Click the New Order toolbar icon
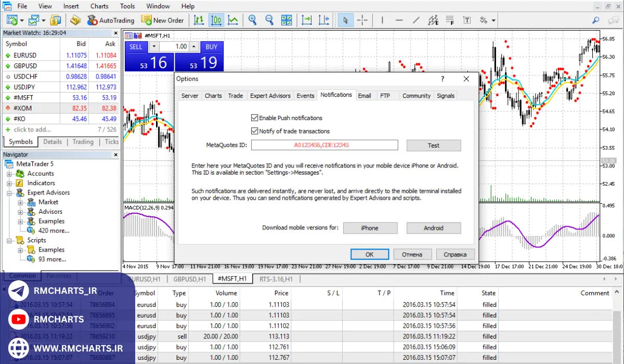The height and width of the screenshot is (364, 624). [x=162, y=20]
